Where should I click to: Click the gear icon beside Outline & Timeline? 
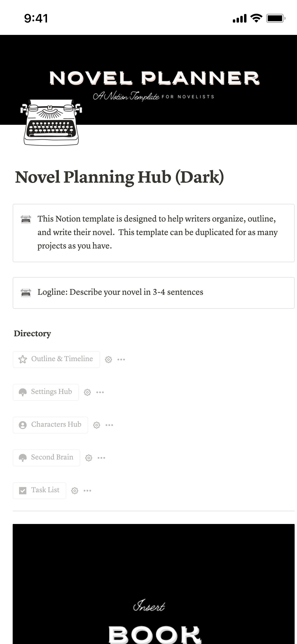click(x=109, y=360)
